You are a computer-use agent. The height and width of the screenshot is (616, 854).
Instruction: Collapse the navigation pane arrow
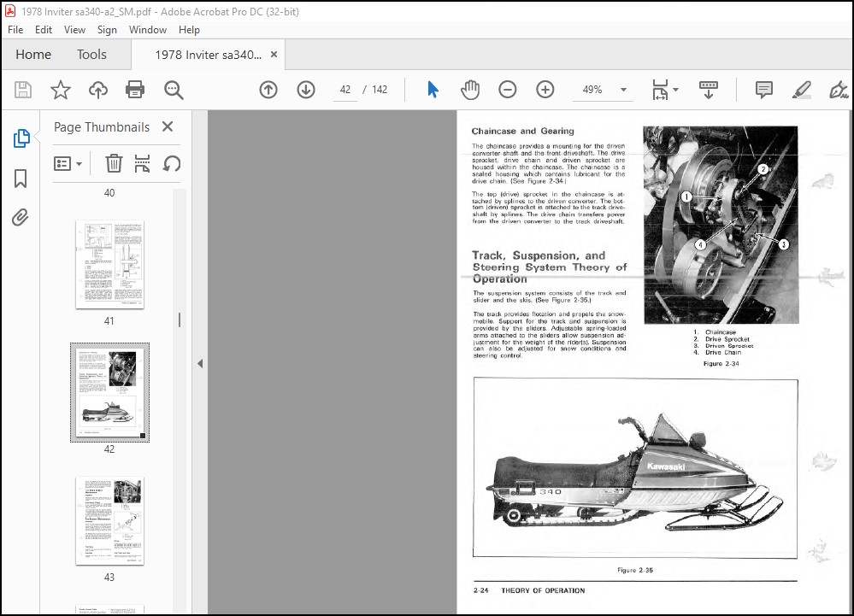pos(200,363)
